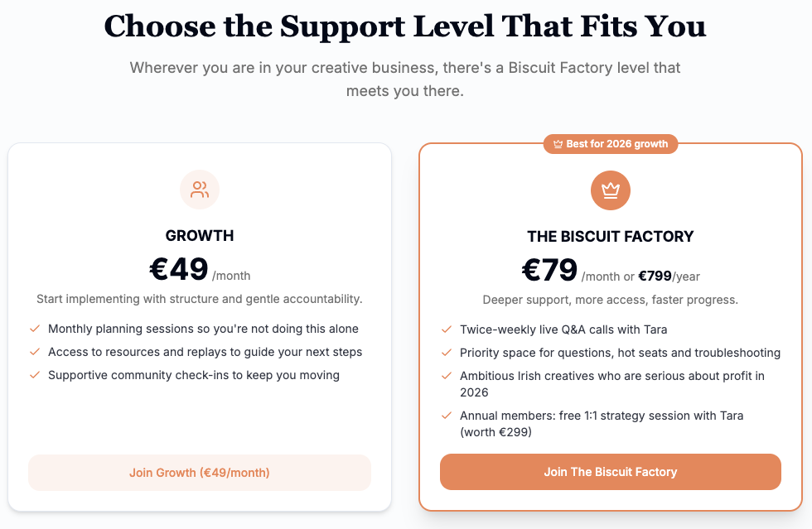The image size is (812, 529).
Task: Click the Deeper support, more access tagline
Action: tap(611, 300)
